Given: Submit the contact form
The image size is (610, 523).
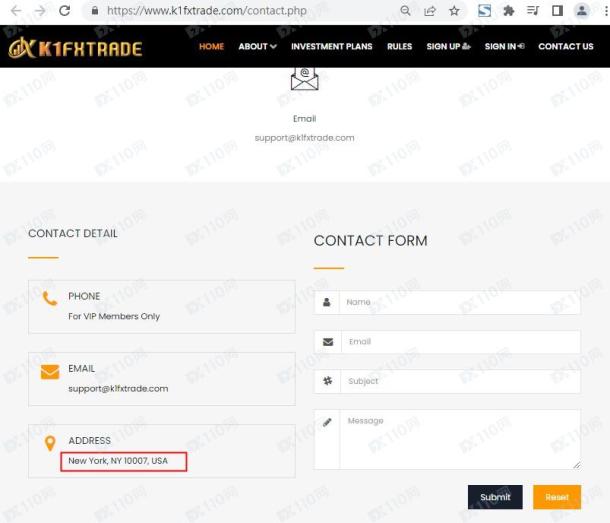Looking at the screenshot, I should tap(495, 497).
